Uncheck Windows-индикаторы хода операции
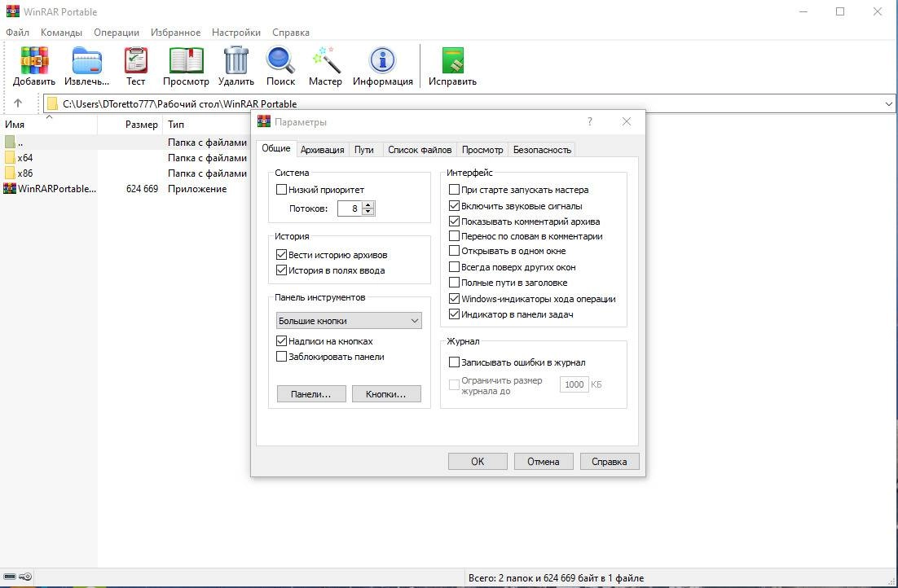 (454, 298)
